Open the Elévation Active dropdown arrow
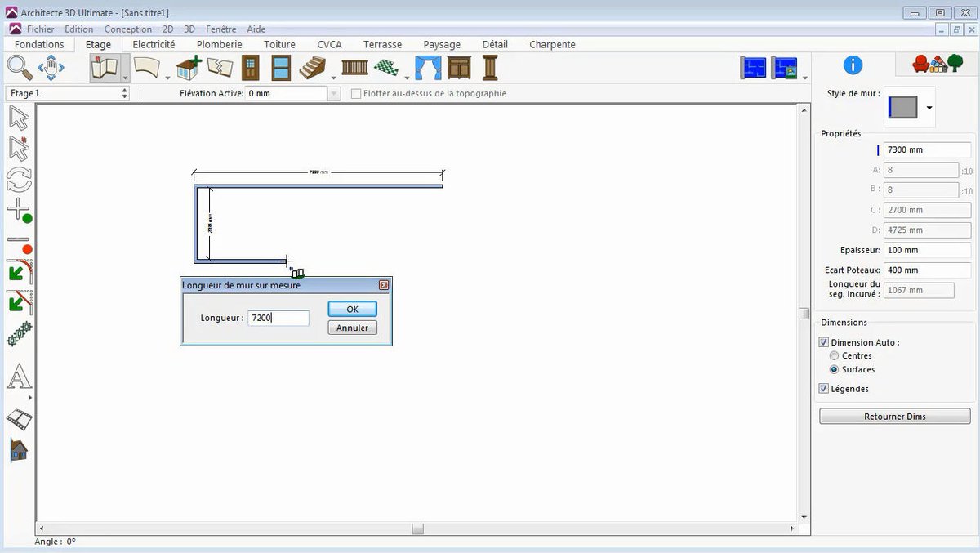 [333, 94]
